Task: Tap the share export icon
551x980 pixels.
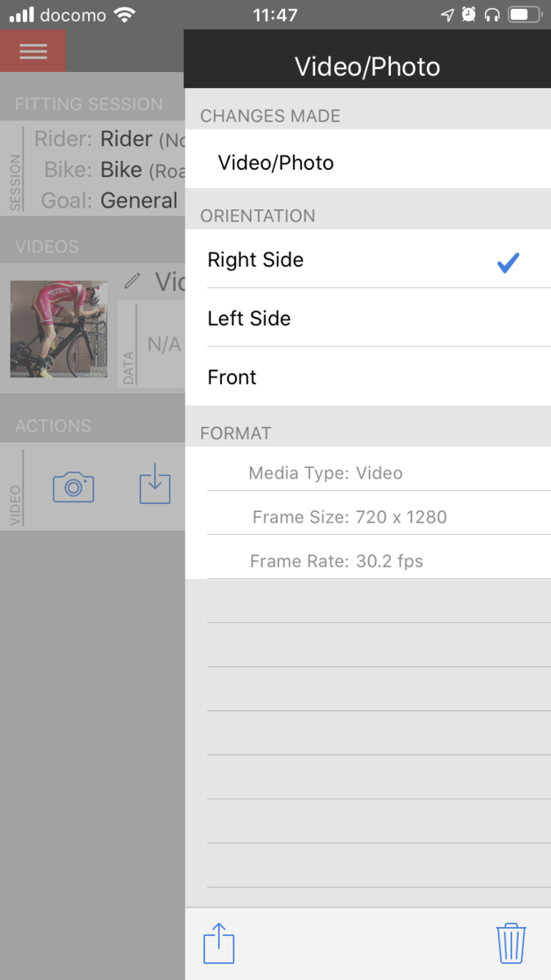Action: 219,945
